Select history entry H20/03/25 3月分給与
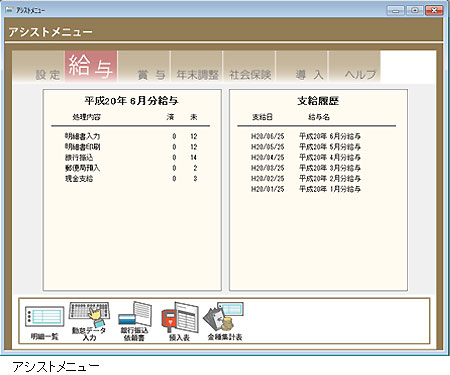This screenshot has width=450, height=375. coord(306,168)
